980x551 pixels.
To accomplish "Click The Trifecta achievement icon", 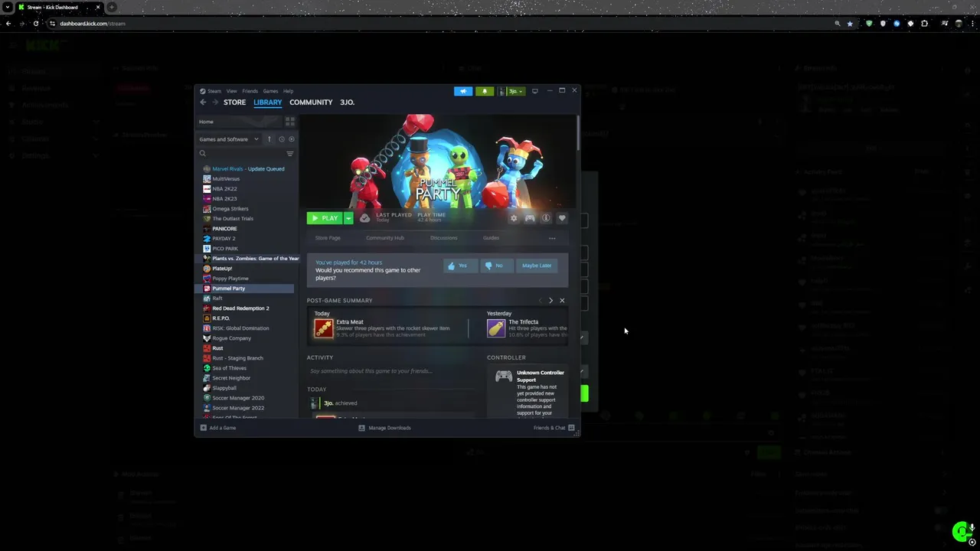I will tap(496, 328).
